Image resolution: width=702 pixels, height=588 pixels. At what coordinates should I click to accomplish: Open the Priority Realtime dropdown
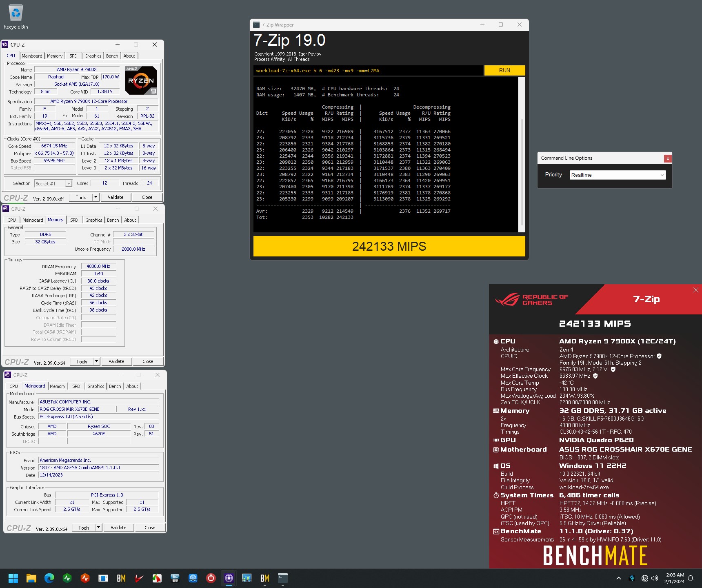click(x=618, y=175)
